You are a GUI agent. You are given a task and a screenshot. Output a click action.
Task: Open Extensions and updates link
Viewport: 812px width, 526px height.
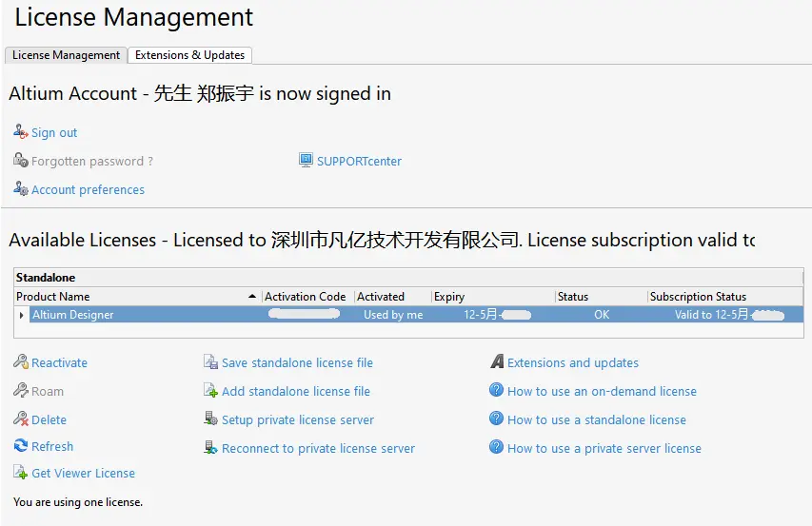coord(573,363)
